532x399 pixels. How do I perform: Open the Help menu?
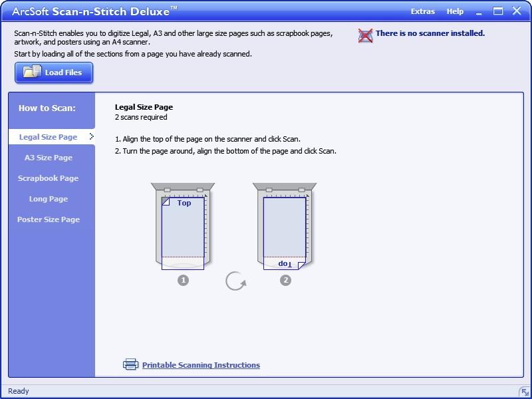455,11
